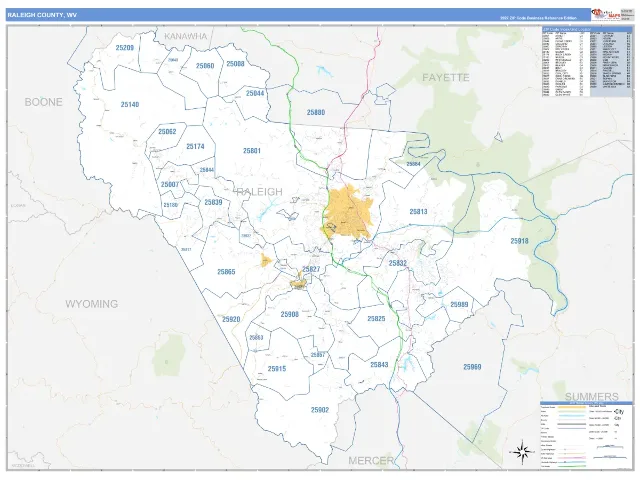Click ZIP code 25920
Image resolution: width=640 pixels, height=480 pixels.
click(231, 319)
